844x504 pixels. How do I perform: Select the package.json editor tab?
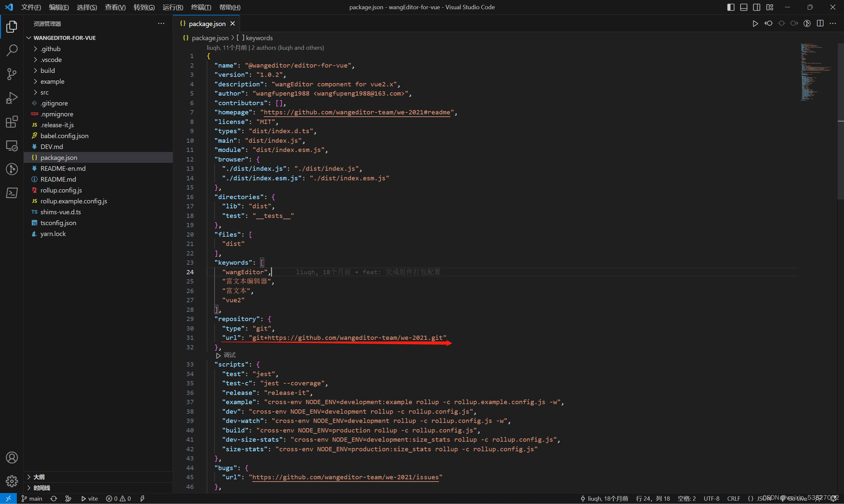click(x=206, y=23)
